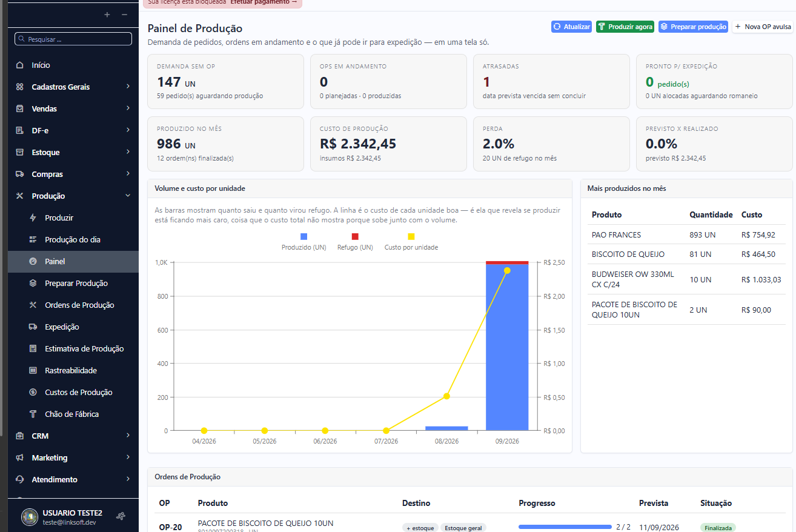Open the Rastreabilidade menu item

click(x=73, y=370)
